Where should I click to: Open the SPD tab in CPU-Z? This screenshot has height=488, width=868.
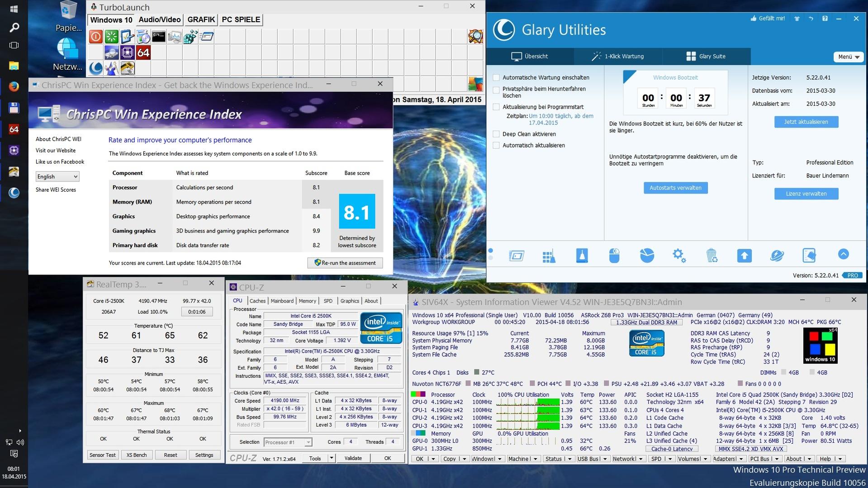(328, 301)
